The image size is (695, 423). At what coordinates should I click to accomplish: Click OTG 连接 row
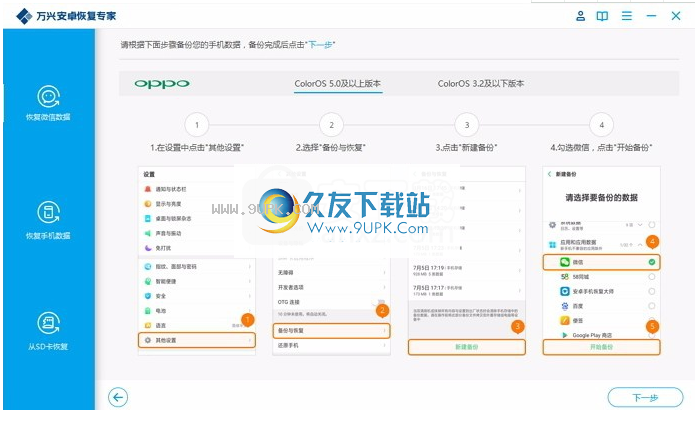coord(332,302)
